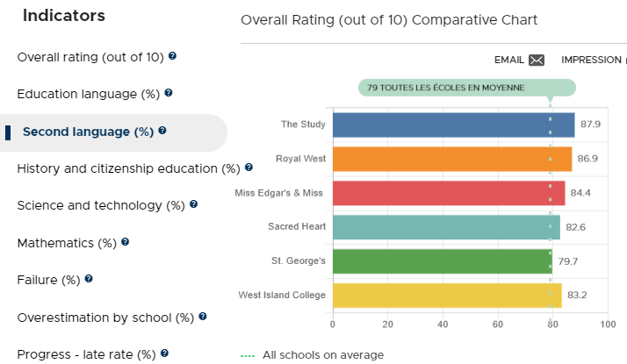Open help icon next to Education language
The width and height of the screenshot is (627, 364).
point(169,93)
